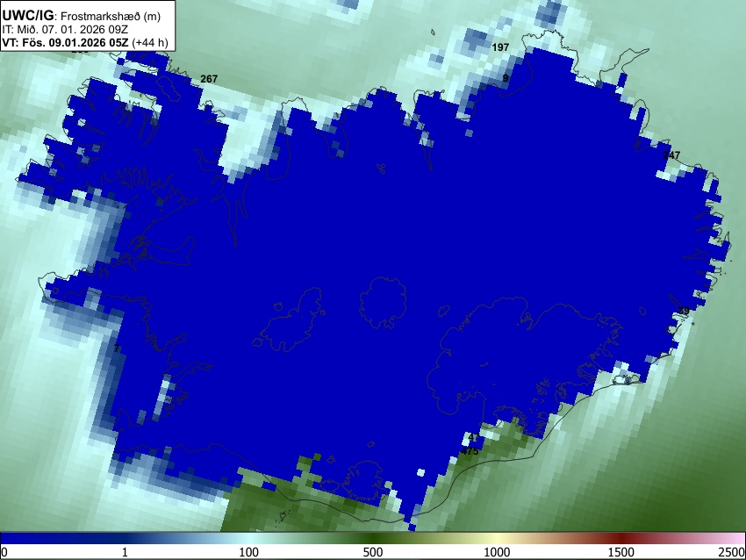This screenshot has width=746, height=560.
Task: Click the color scale label '1'
Action: click(x=125, y=552)
